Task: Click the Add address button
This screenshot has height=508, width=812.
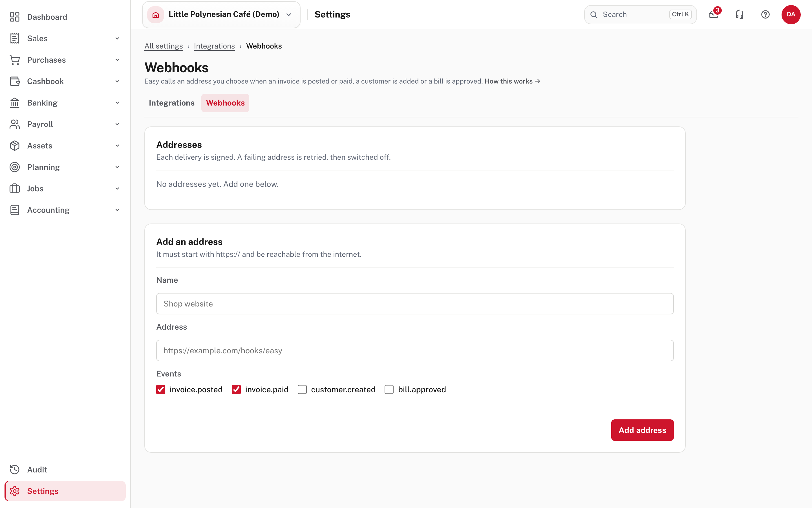Action: [x=642, y=430]
